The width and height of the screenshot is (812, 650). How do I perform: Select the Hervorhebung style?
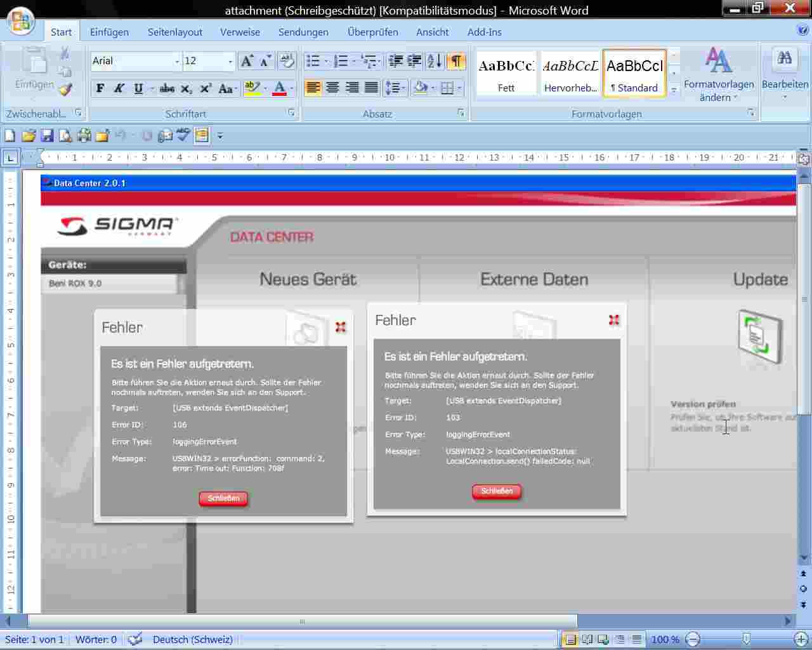coord(570,74)
